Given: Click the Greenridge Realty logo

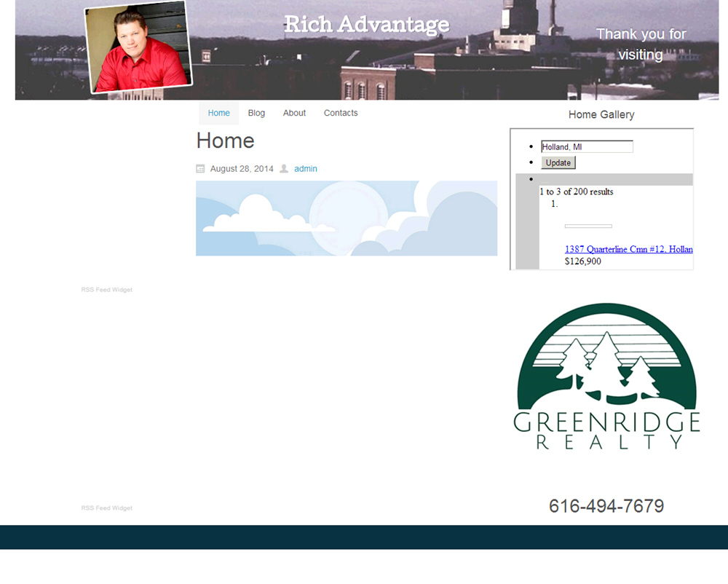Looking at the screenshot, I should 607,376.
